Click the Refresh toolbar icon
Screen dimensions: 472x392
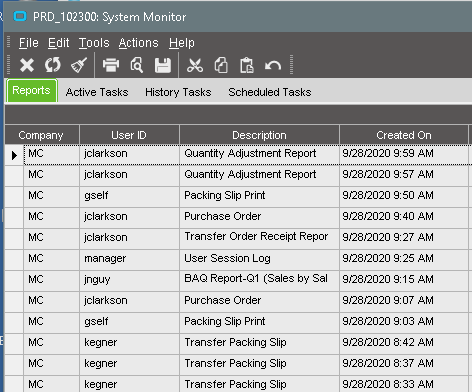pos(53,65)
